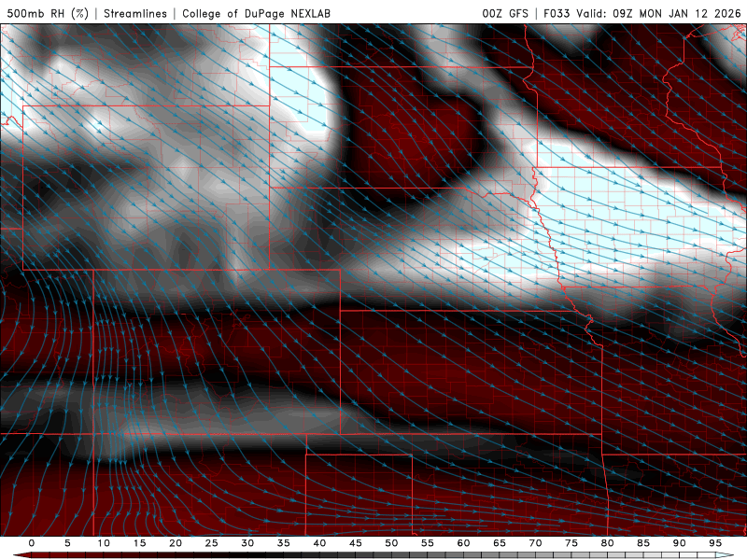747x560 pixels.
Task: Select the "Streamlines" label in the header
Action: [x=135, y=13]
